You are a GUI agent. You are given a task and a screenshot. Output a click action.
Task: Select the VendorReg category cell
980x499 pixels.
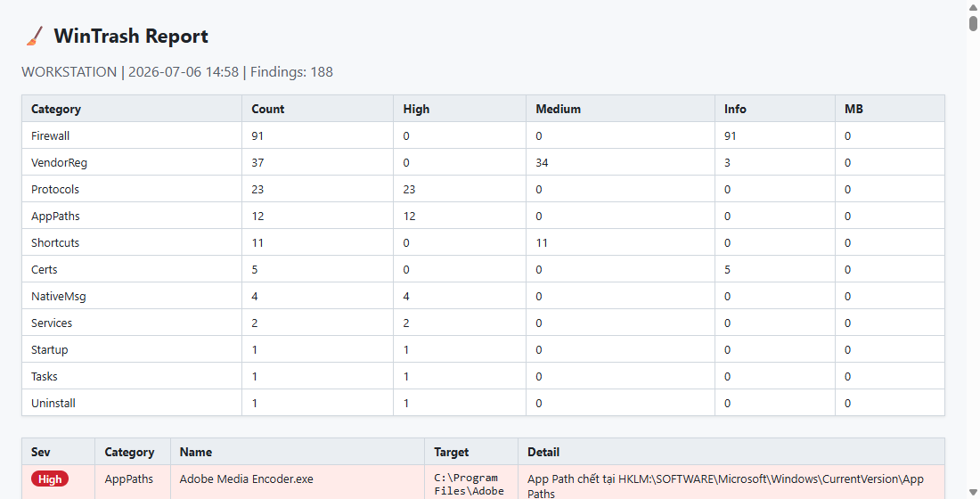132,162
